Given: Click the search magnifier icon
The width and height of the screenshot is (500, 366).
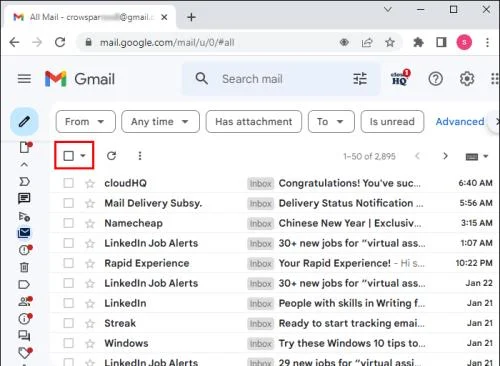Looking at the screenshot, I should 202,79.
